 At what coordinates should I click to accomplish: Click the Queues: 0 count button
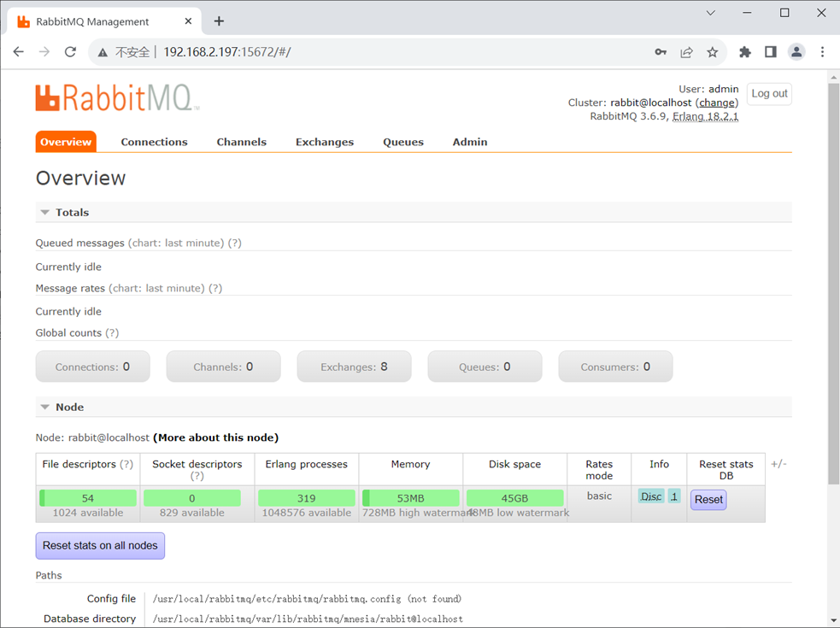(485, 367)
